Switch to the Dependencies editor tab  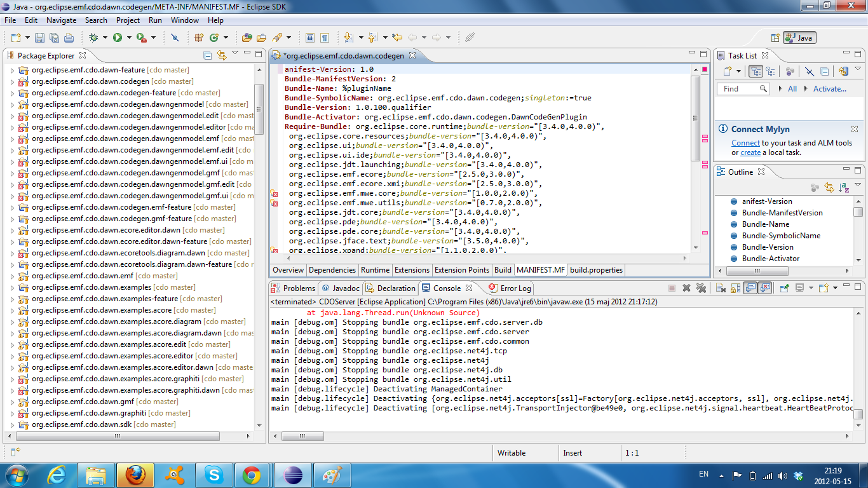[332, 270]
